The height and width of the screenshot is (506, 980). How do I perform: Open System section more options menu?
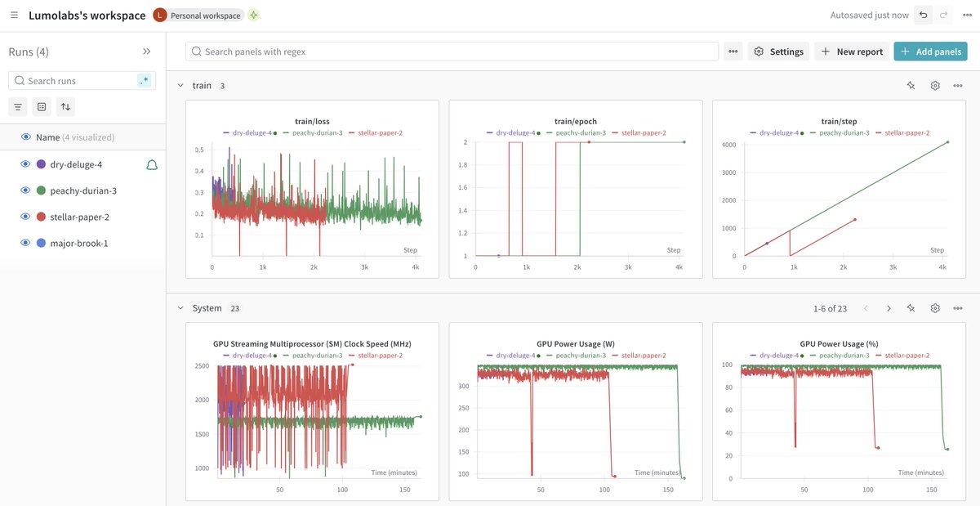(958, 308)
